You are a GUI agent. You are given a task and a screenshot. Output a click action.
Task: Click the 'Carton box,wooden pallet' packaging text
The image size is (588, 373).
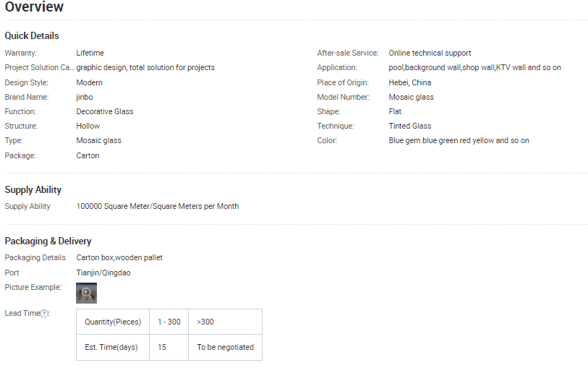[119, 257]
